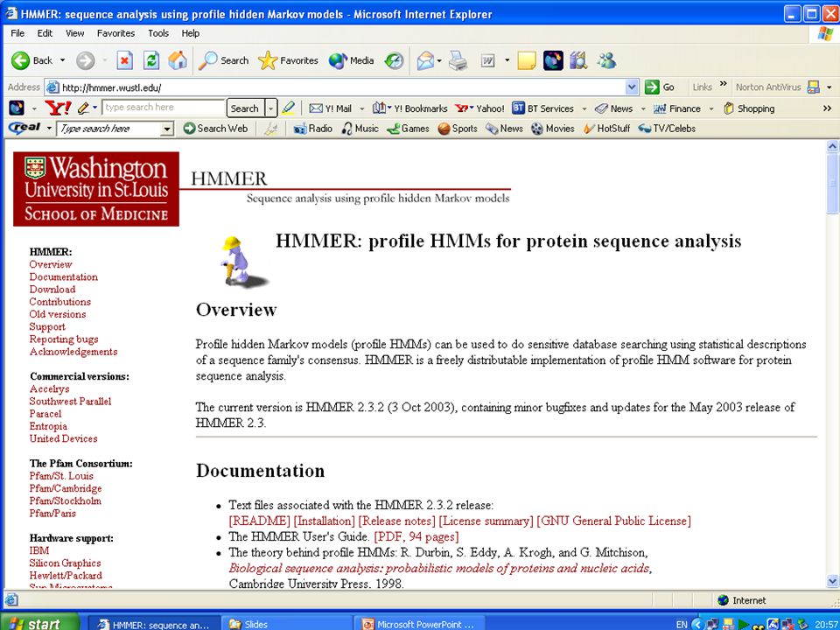Open the [README] link
This screenshot has height=630, width=840.
click(260, 521)
